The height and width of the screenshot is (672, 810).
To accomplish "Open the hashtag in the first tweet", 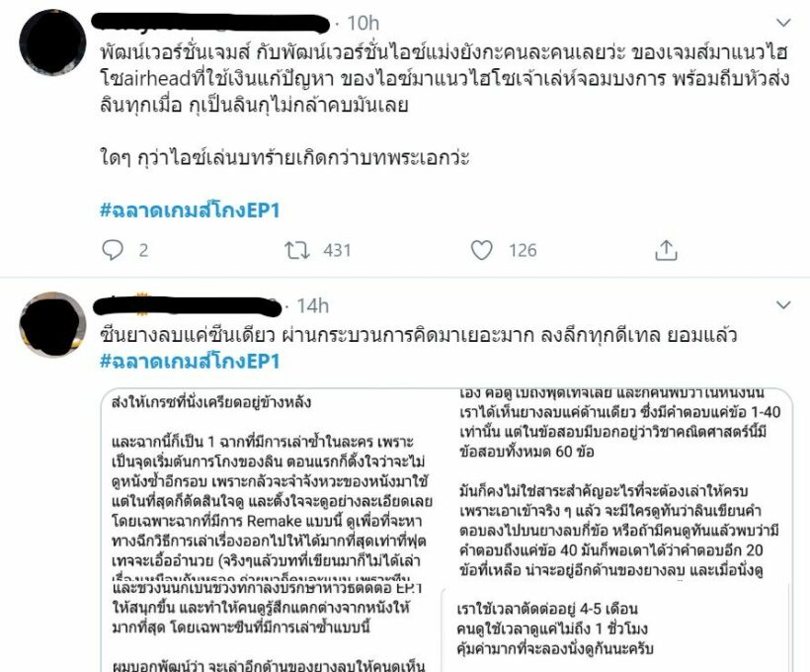I will 190,210.
